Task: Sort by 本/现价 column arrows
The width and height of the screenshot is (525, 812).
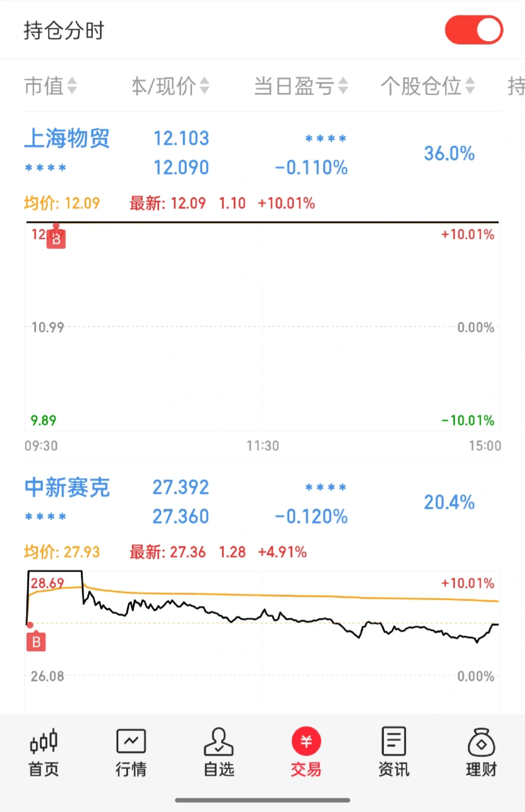Action: [205, 86]
